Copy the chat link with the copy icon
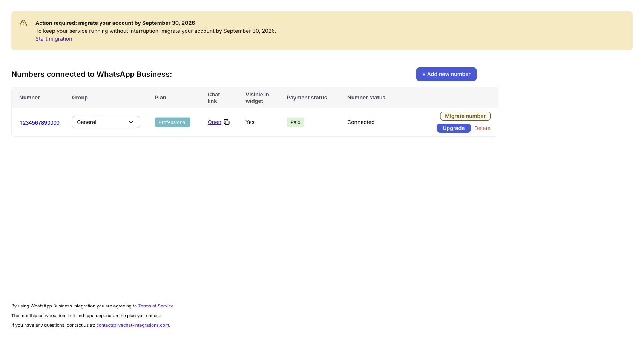Image resolution: width=644 pixels, height=347 pixels. coord(227,122)
